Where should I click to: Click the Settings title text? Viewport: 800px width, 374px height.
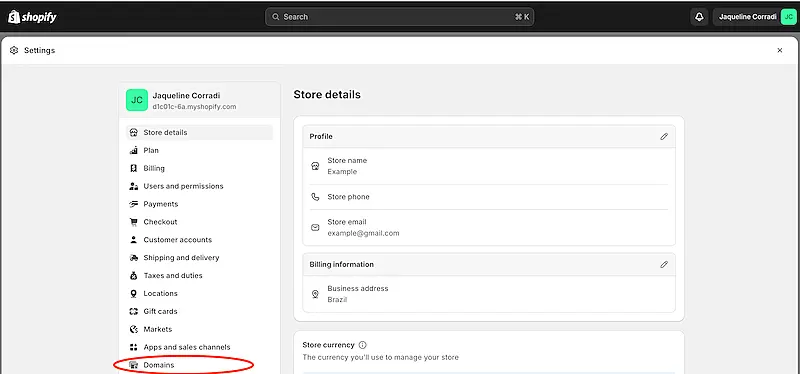coord(39,51)
